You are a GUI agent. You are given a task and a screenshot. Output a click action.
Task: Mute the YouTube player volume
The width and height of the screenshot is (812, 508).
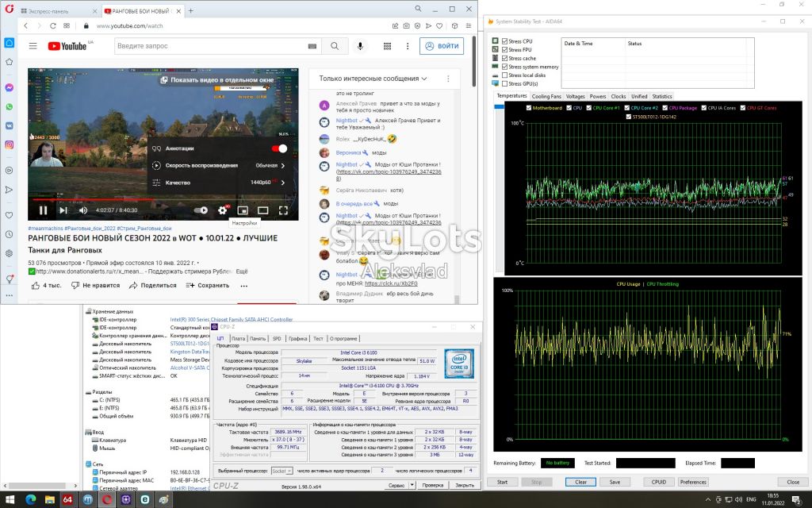(x=82, y=210)
